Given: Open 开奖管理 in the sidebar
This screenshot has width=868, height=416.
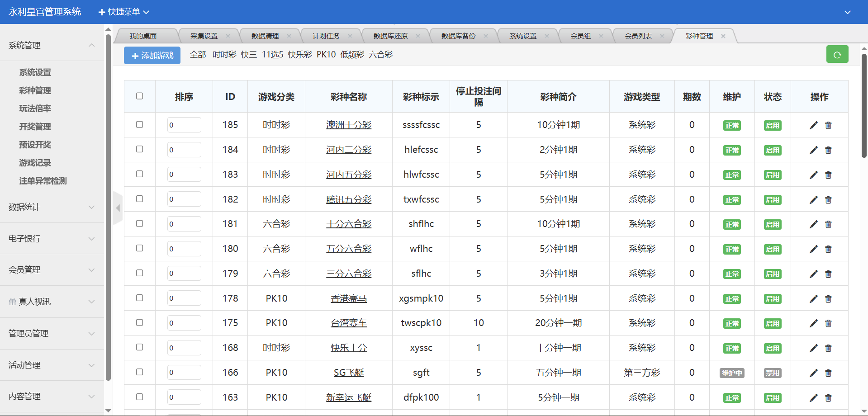Looking at the screenshot, I should click(35, 127).
